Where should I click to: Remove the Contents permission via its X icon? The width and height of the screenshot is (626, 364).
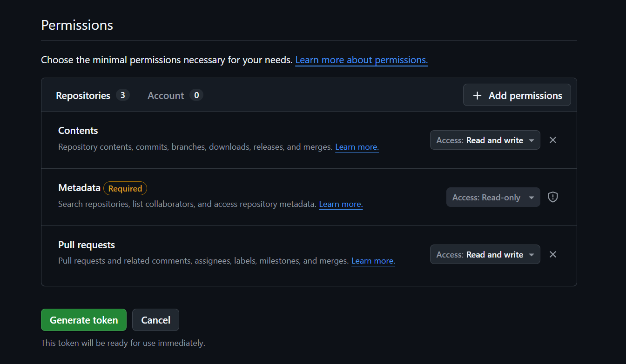pyautogui.click(x=553, y=140)
